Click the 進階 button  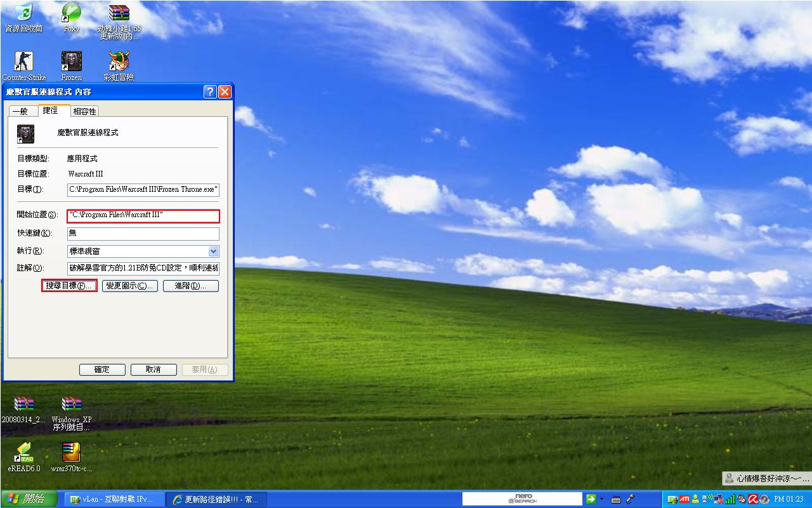pyautogui.click(x=190, y=286)
